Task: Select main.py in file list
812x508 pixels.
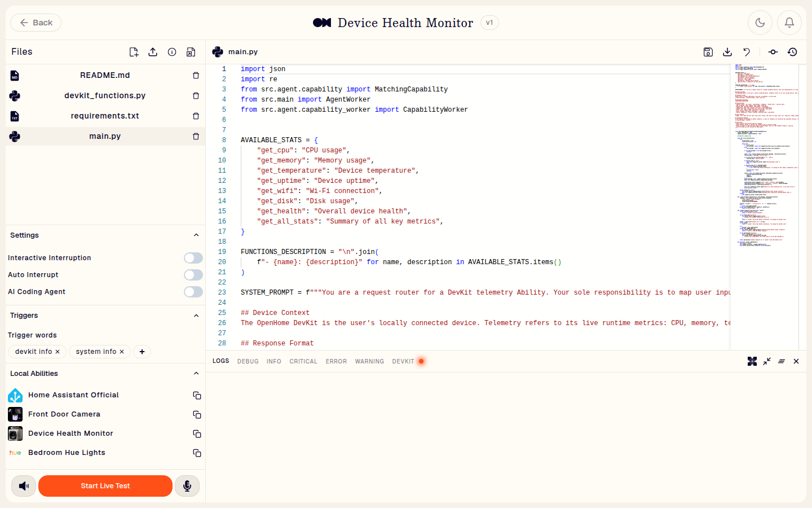Action: [105, 136]
